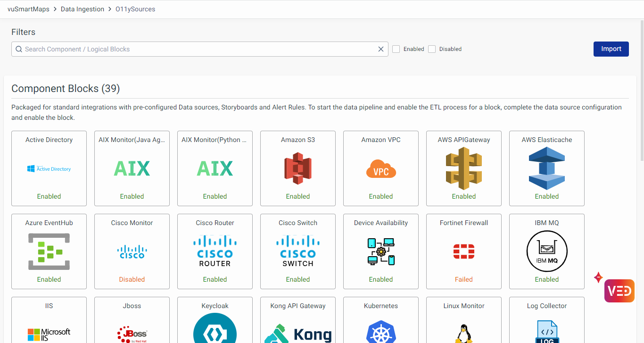Open the Azure EventHub icon
The height and width of the screenshot is (343, 644).
click(49, 251)
